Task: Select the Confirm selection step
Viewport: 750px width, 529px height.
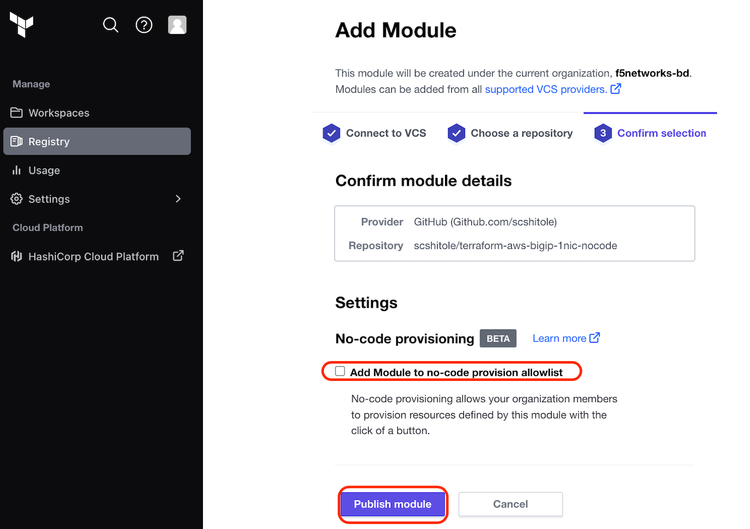Action: click(x=651, y=133)
